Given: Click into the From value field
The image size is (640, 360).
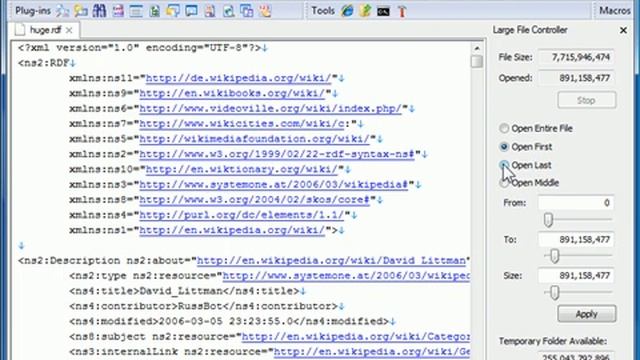Looking at the screenshot, I should 576,203.
